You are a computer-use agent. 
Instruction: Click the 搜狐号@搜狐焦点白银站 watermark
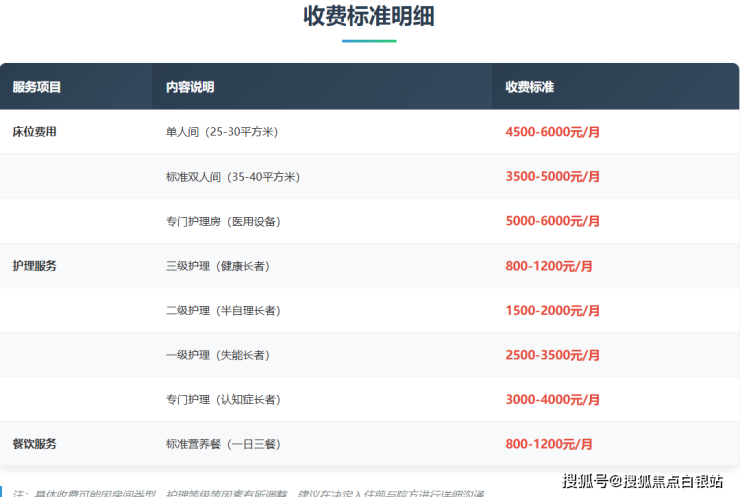(x=642, y=481)
